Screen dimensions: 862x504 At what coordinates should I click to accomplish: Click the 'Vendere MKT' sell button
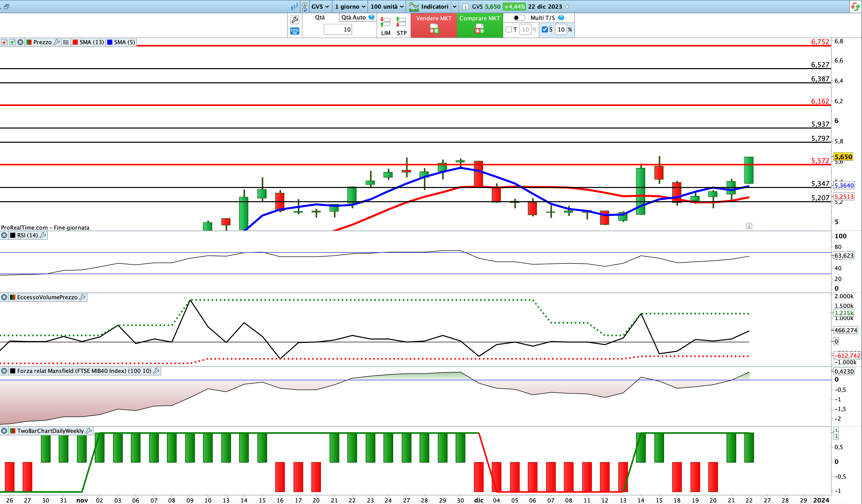(434, 25)
